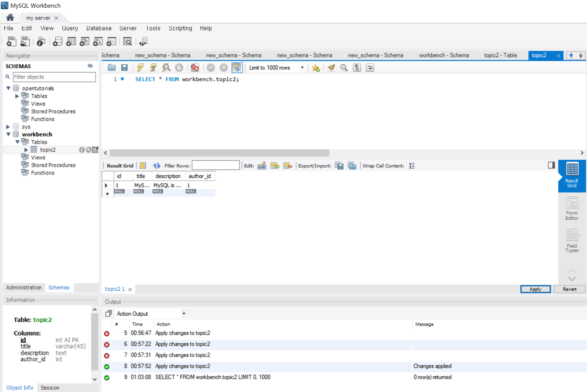
Task: Open find panel magnifier icon
Action: [x=344, y=68]
